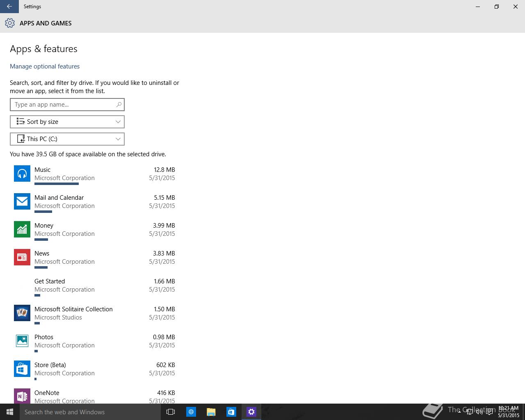Select the Microsoft Solitaire Collection entry text
Image resolution: width=525 pixels, height=420 pixels.
pos(73,309)
